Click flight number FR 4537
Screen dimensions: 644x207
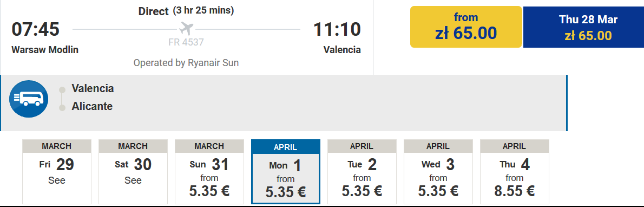pyautogui.click(x=186, y=42)
